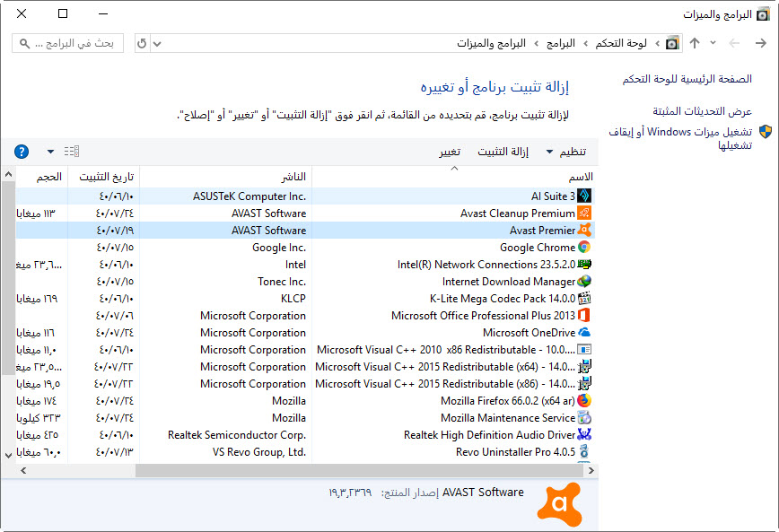Click إزالة التثبيت uninstall button
779x532 pixels.
click(503, 152)
